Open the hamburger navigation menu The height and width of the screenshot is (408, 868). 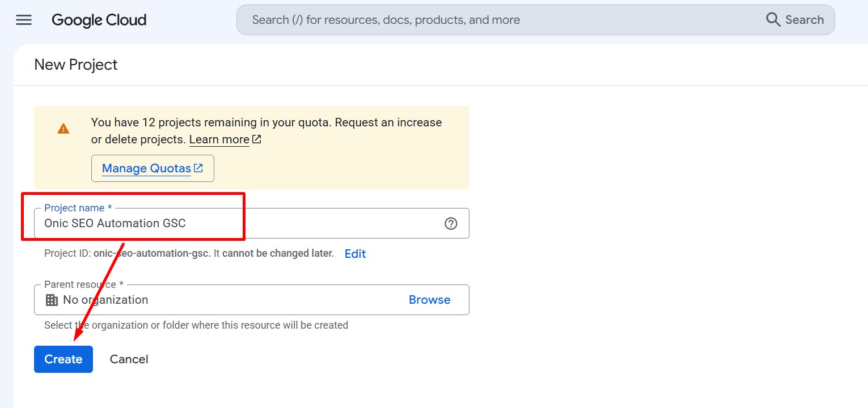(x=24, y=20)
